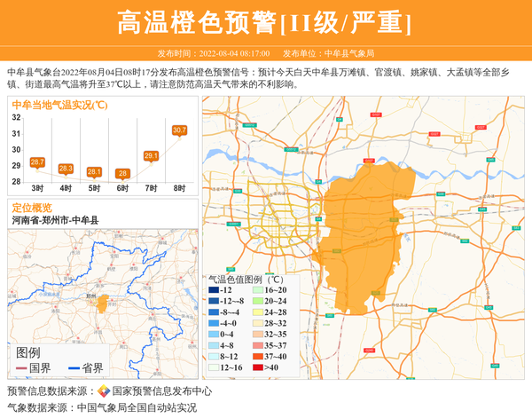Click the 28 data label at 6时
The height and width of the screenshot is (418, 532).
(122, 173)
